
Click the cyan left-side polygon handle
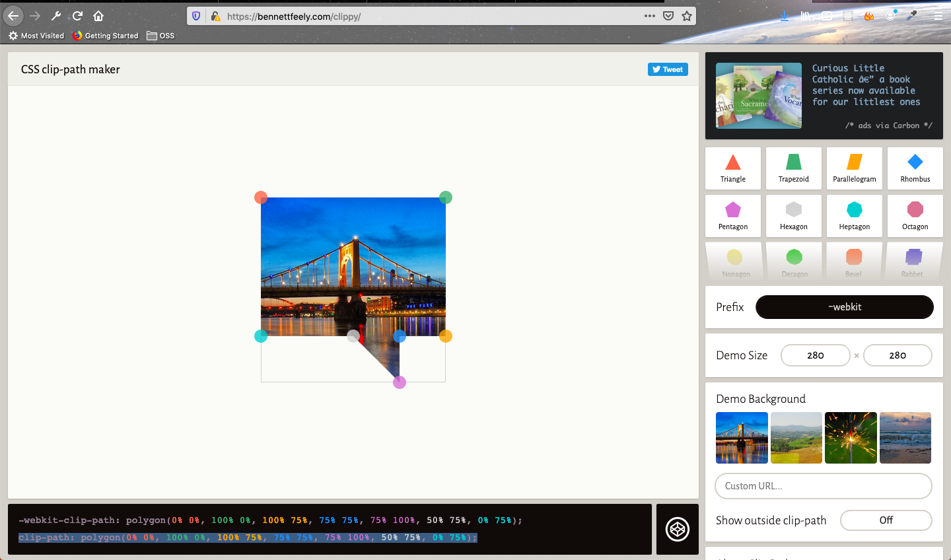[x=261, y=336]
